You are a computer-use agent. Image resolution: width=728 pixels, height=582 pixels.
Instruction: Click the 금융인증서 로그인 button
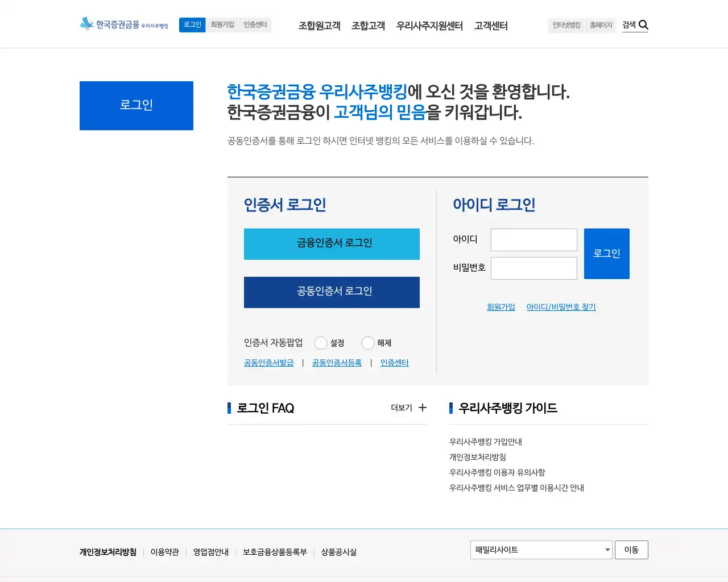point(332,244)
